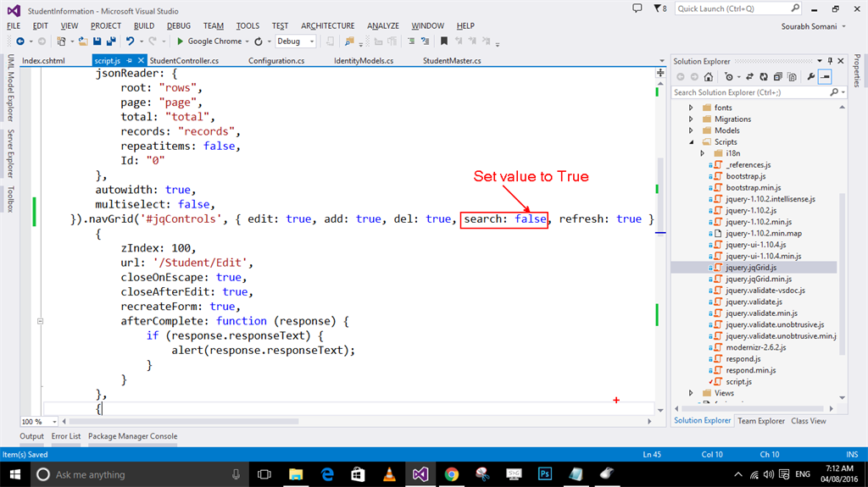Open Photoshop from the taskbar
868x487 pixels.
pyautogui.click(x=545, y=474)
